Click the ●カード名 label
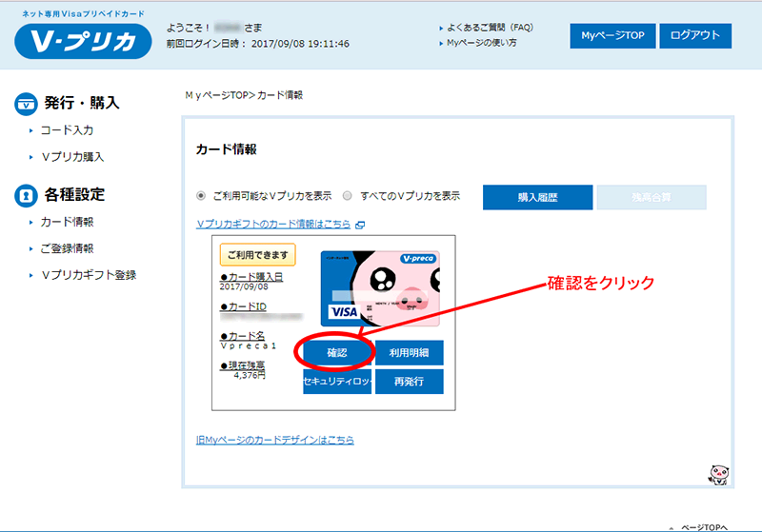This screenshot has width=762, height=532. pos(242,336)
